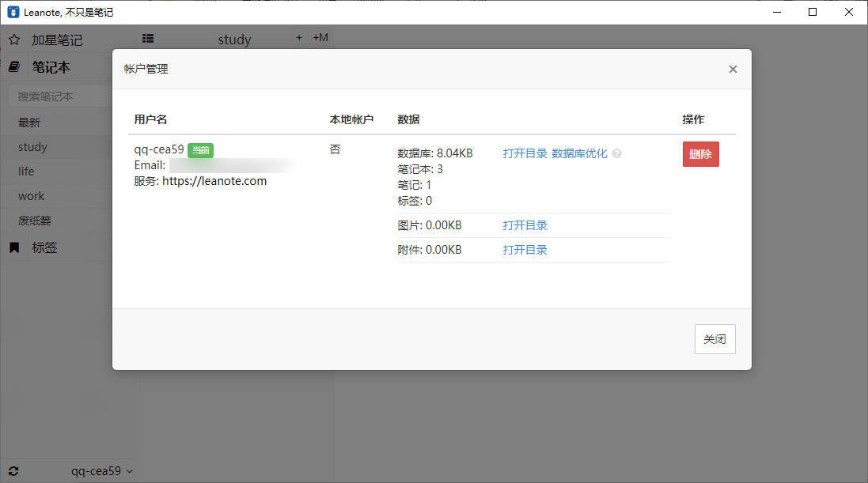This screenshot has width=868, height=483.
Task: Click the 数据库: 8.04KB text
Action: click(x=435, y=153)
